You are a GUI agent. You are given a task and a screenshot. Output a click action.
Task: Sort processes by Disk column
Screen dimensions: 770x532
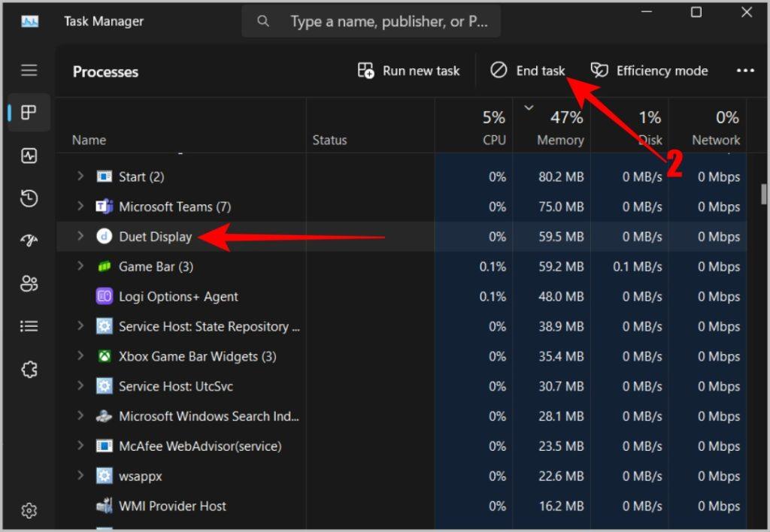coord(629,125)
